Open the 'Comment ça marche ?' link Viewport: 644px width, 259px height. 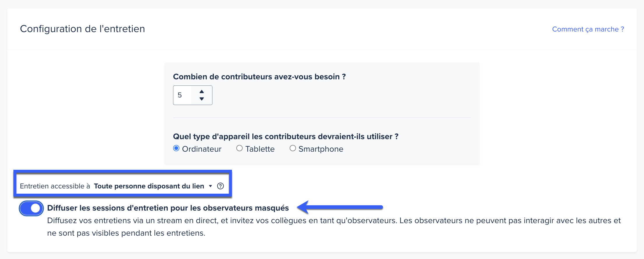588,29
